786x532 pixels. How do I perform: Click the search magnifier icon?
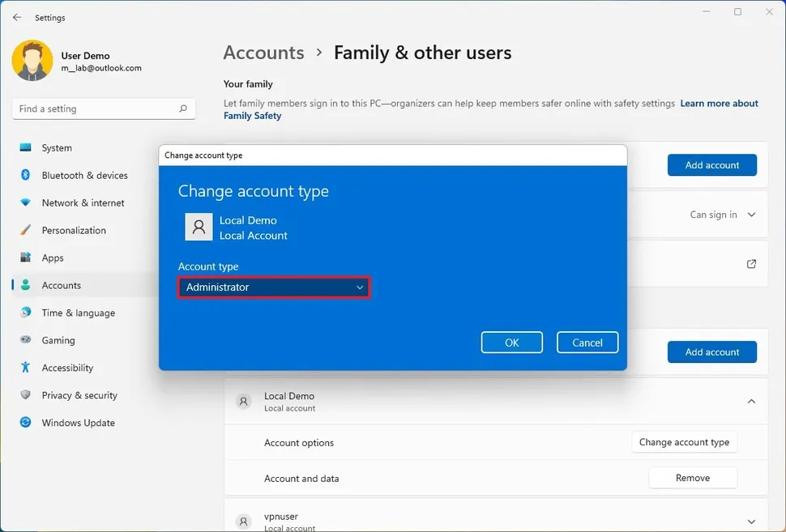[183, 109]
